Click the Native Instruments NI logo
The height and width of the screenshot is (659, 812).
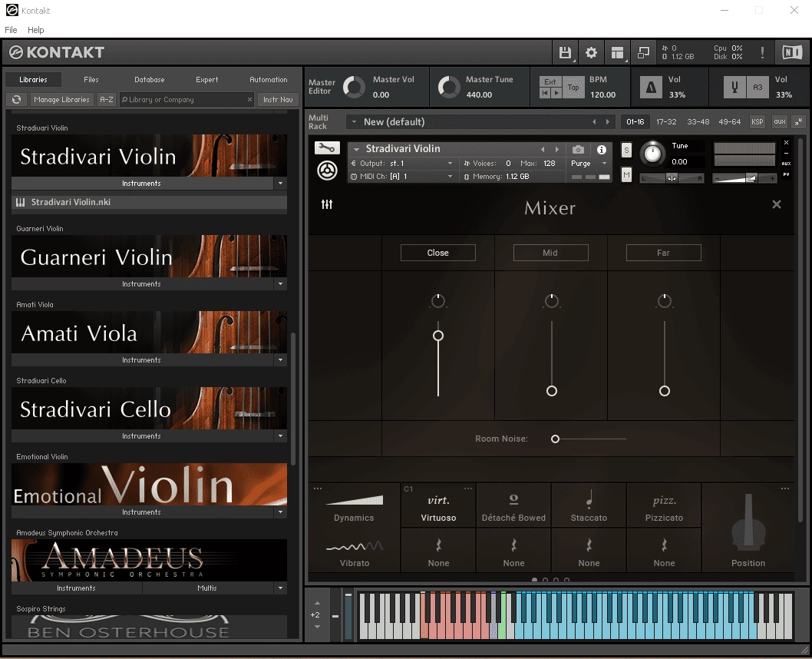[x=792, y=52]
